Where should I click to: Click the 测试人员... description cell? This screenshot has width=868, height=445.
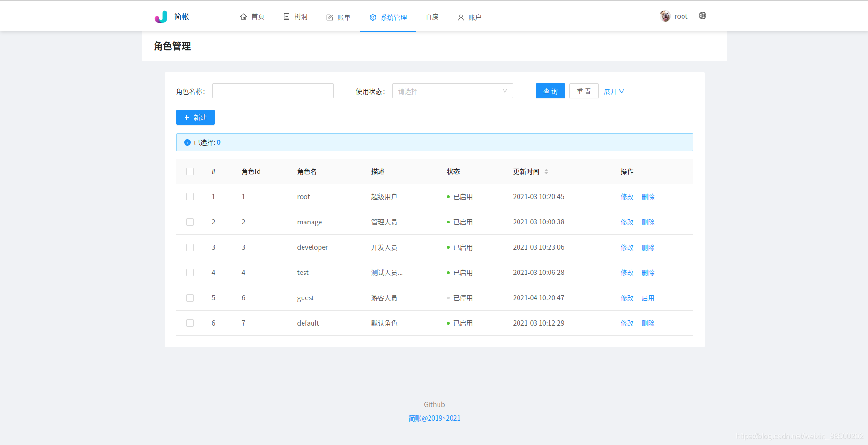coord(387,273)
